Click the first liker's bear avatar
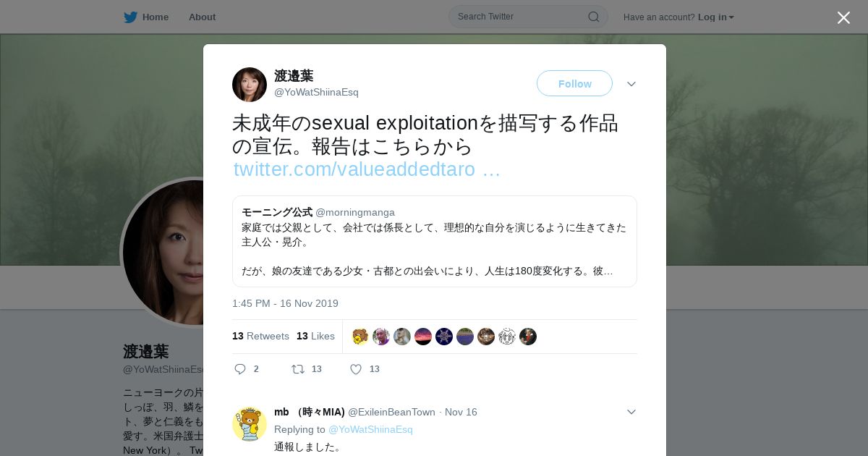 point(360,337)
